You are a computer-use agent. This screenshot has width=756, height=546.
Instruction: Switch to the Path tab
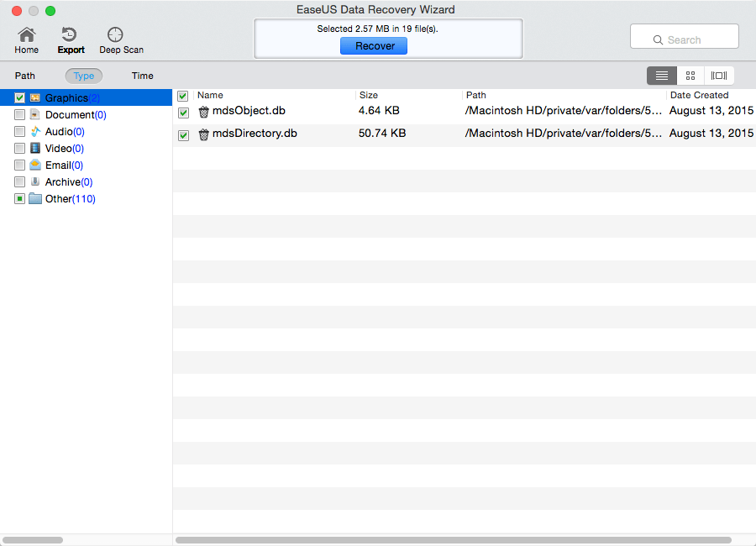tap(25, 76)
